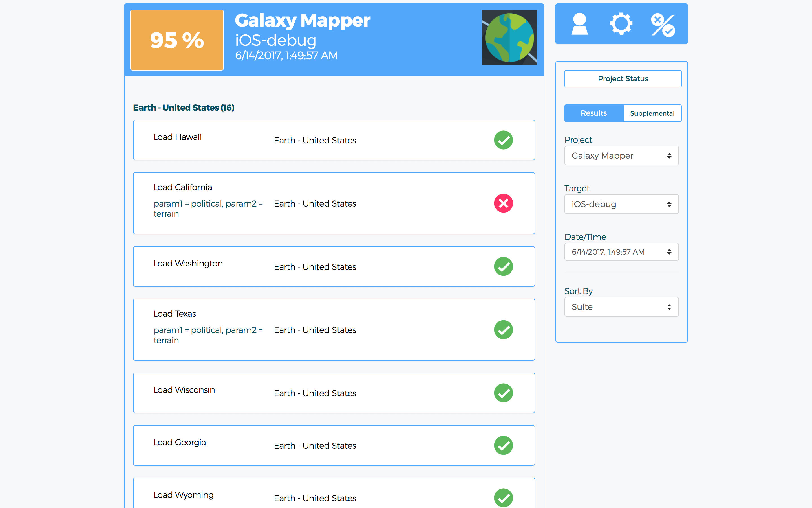Click the suite name in the Load Hawaii row
Viewport: 812px width, 508px height.
coord(315,141)
